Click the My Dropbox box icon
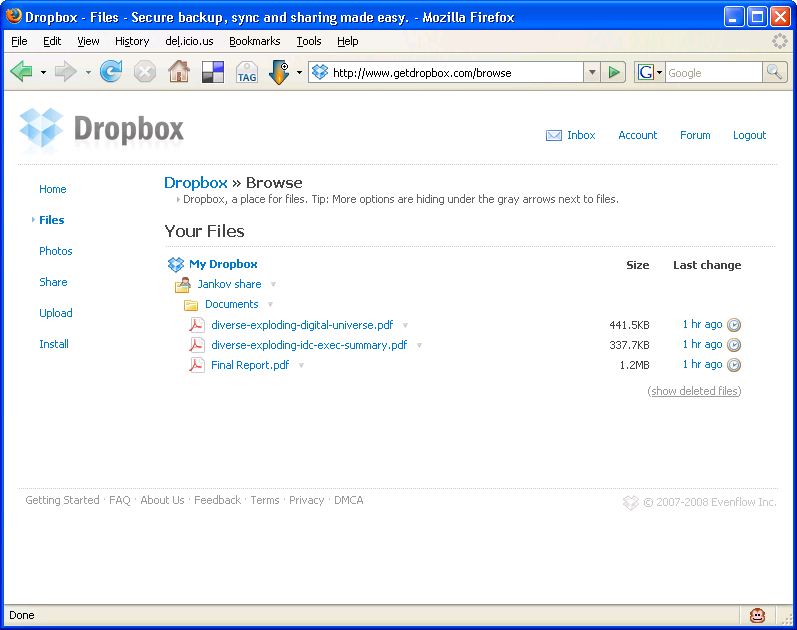The height and width of the screenshot is (630, 797). [176, 264]
